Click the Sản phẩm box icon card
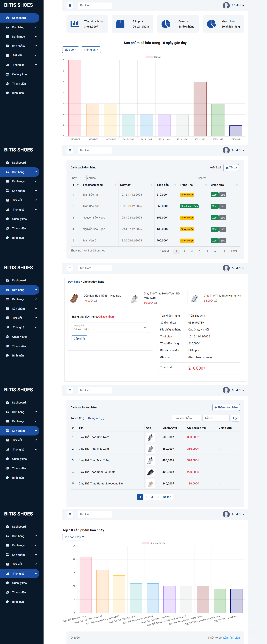The image size is (267, 644). [120, 24]
